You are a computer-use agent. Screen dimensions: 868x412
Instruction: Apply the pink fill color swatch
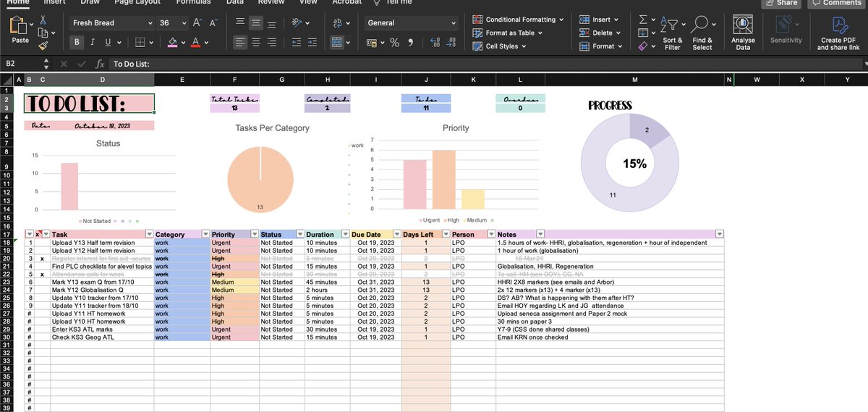pyautogui.click(x=173, y=43)
